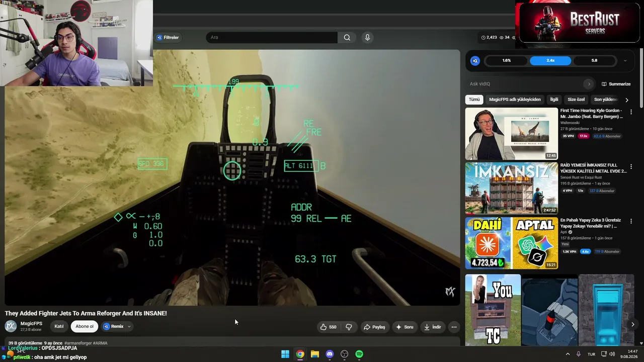The image size is (644, 362).
Task: Click the YouTube search field labeled Ara
Action: click(x=272, y=37)
